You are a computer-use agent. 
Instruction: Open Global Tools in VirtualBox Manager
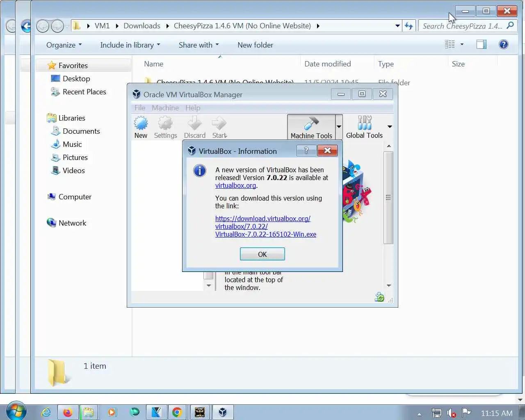pos(364,128)
